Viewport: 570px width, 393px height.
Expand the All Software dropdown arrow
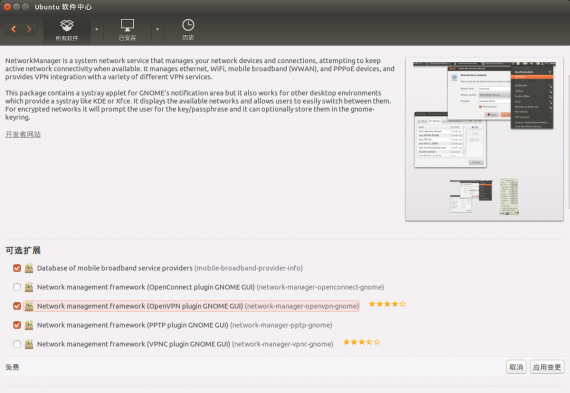(97, 29)
